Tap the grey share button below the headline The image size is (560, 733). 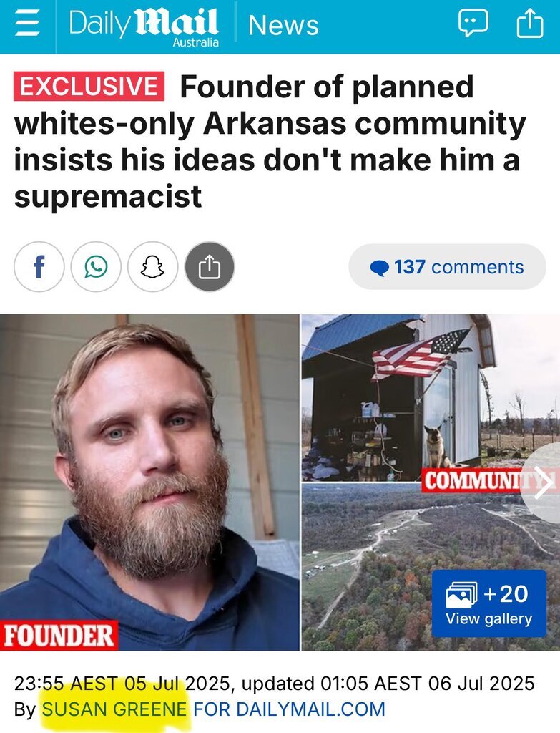pyautogui.click(x=210, y=267)
